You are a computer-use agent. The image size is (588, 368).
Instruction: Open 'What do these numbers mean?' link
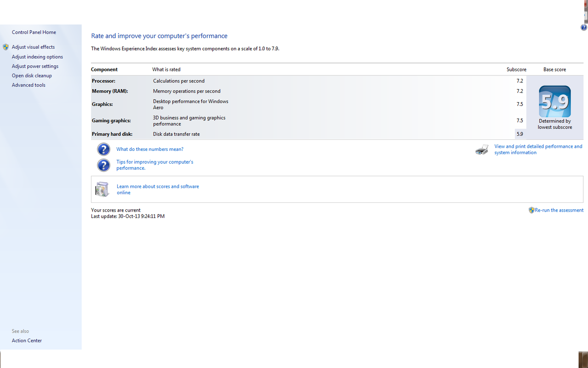point(150,149)
